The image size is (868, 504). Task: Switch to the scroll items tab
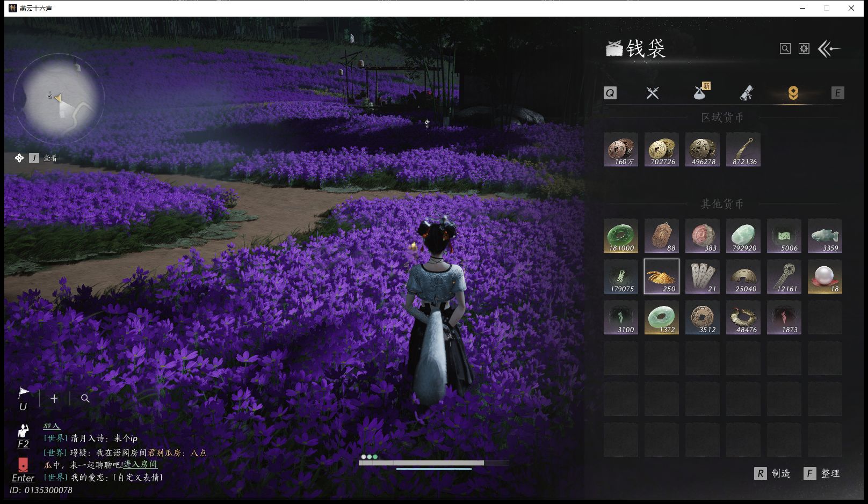(747, 93)
